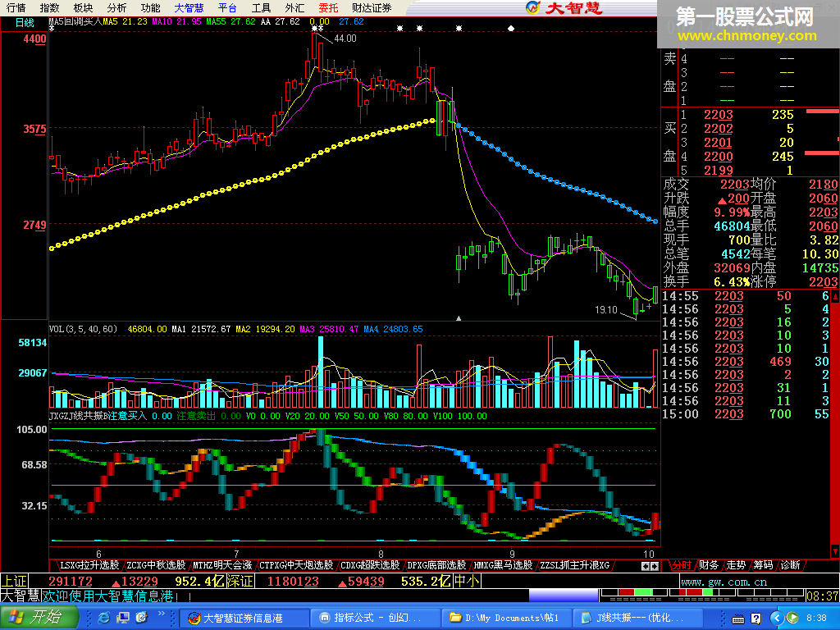The width and height of the screenshot is (840, 630).
Task: Switch to the 走势 tab
Action: 736,565
